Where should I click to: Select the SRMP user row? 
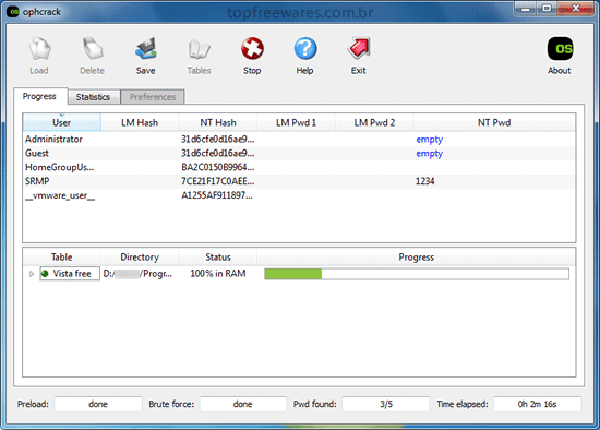click(x=299, y=181)
